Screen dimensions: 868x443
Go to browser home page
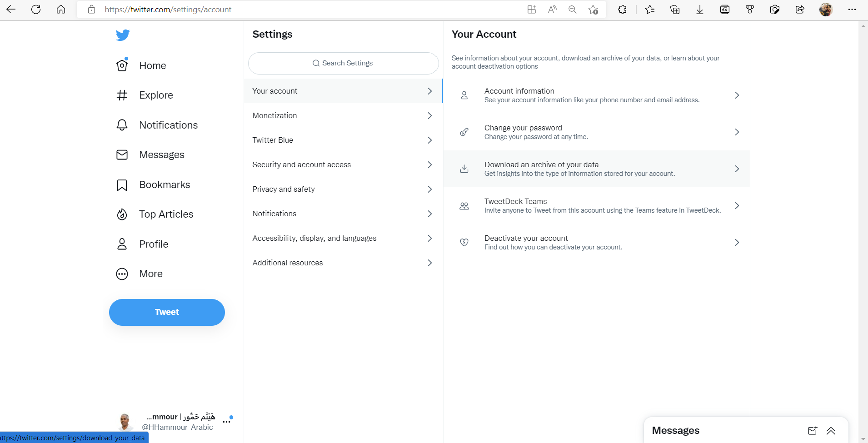tap(61, 10)
